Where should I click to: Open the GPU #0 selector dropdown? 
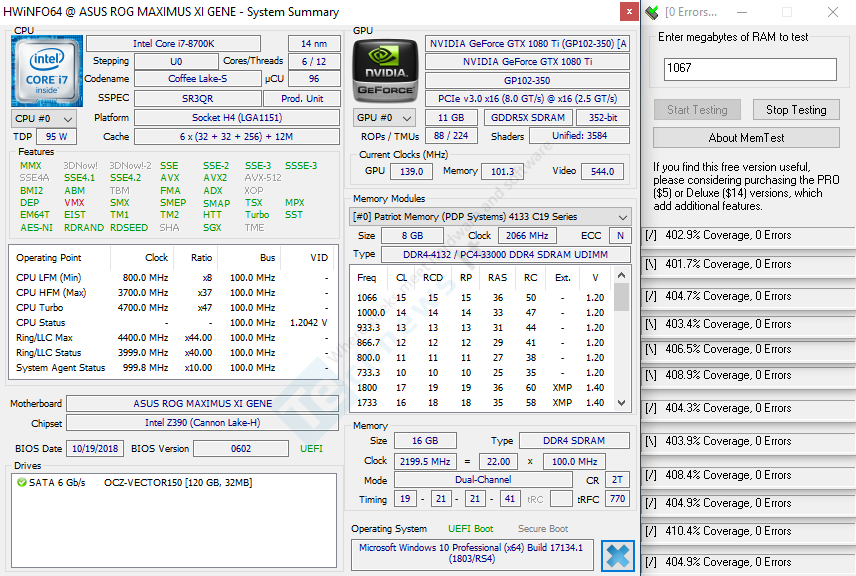point(384,118)
